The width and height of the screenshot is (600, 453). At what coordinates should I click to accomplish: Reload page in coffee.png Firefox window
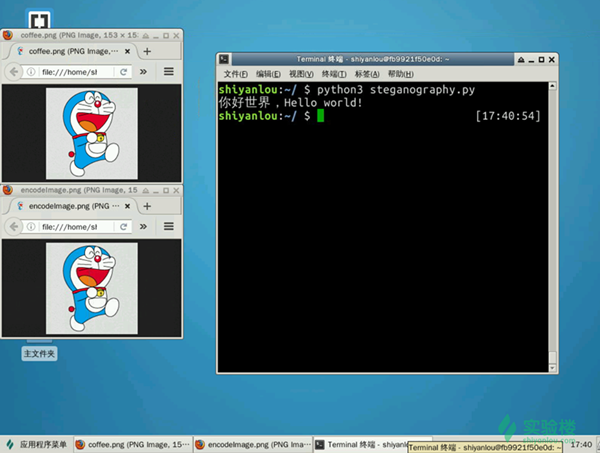[123, 72]
